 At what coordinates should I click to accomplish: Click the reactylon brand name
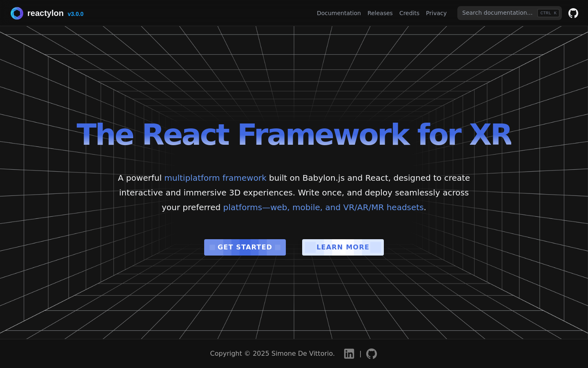pos(45,13)
